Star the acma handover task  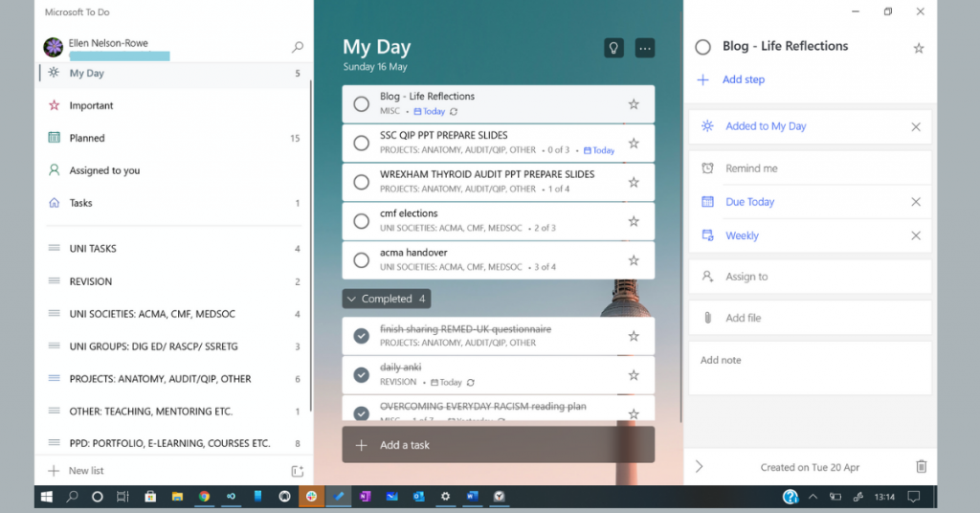click(634, 260)
